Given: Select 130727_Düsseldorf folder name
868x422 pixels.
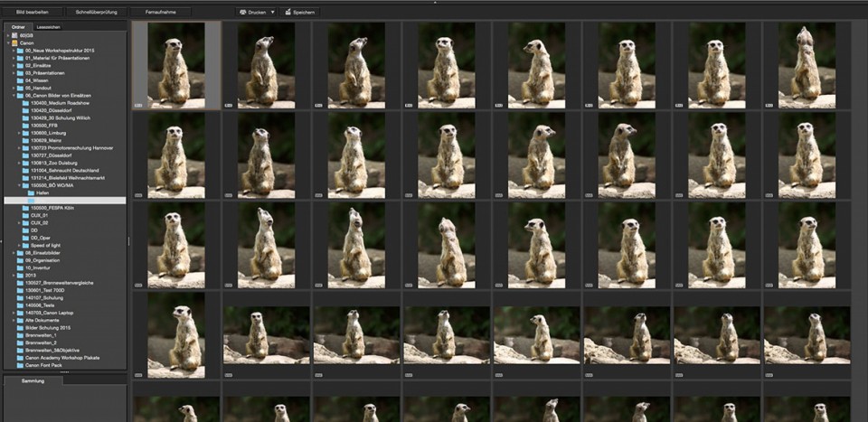Looking at the screenshot, I should pyautogui.click(x=52, y=155).
